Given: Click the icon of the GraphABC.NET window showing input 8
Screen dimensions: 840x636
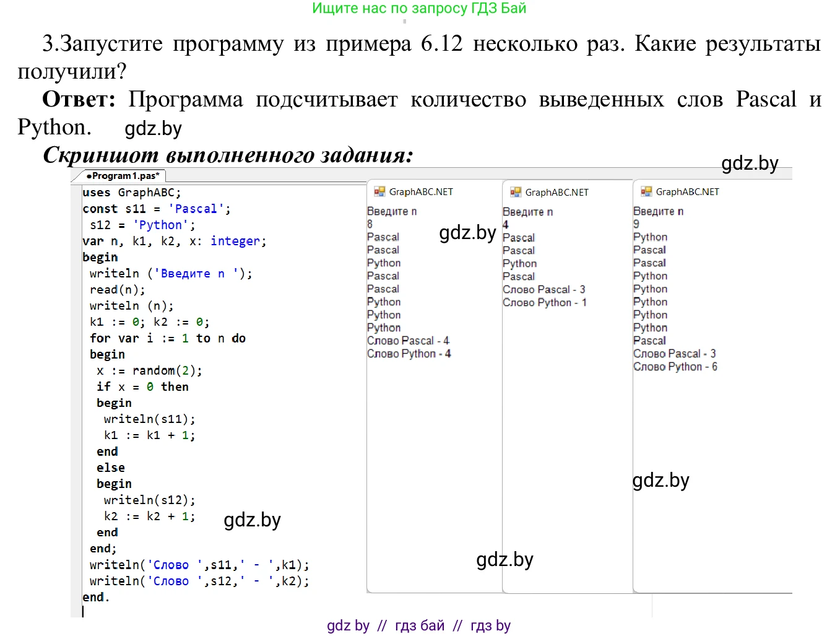Looking at the screenshot, I should click(x=379, y=192).
